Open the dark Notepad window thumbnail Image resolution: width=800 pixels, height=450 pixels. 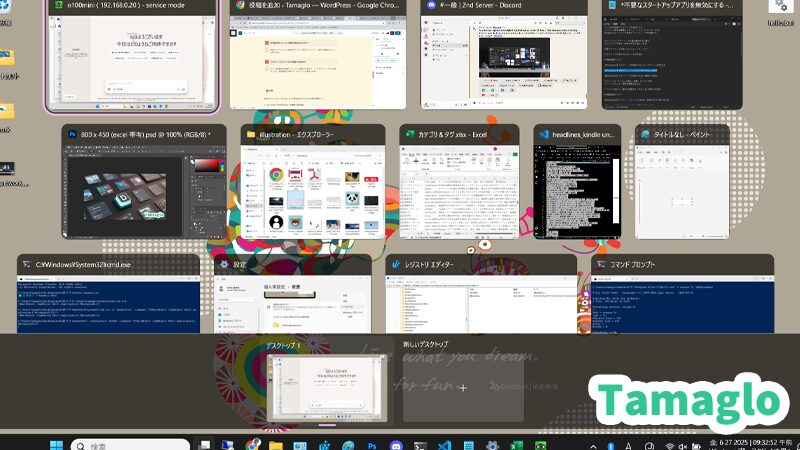pos(672,54)
